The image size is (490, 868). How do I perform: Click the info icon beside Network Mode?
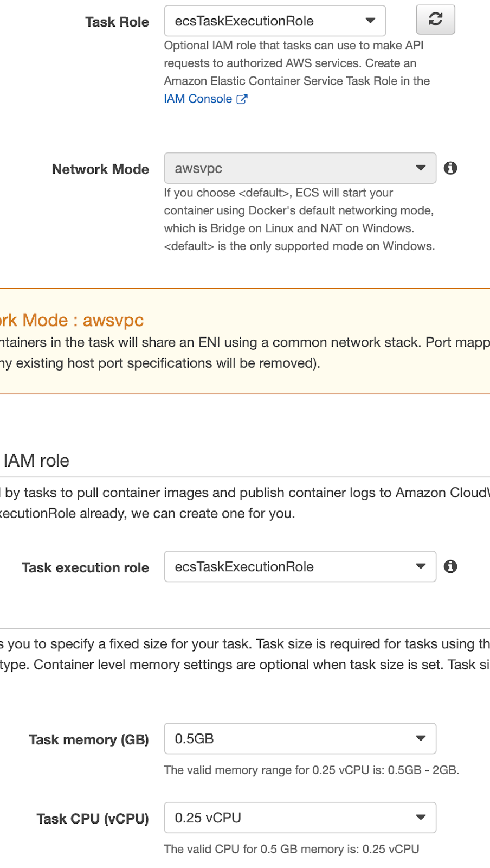[x=450, y=168]
